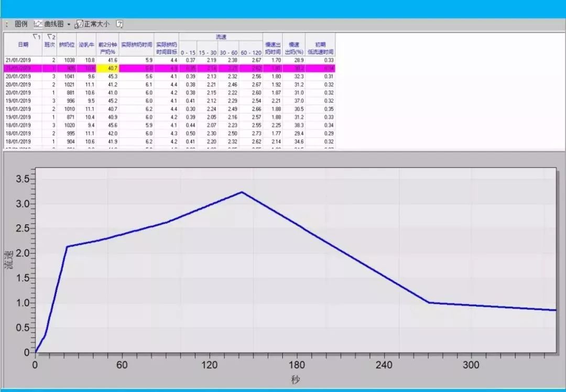Click the 挤奶位 column header
The width and height of the screenshot is (566, 392).
(67, 45)
